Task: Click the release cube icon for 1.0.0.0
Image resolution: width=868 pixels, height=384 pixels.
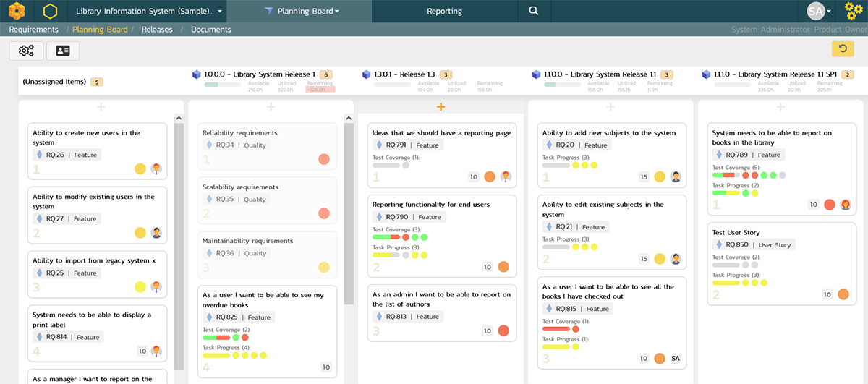Action: [x=196, y=74]
